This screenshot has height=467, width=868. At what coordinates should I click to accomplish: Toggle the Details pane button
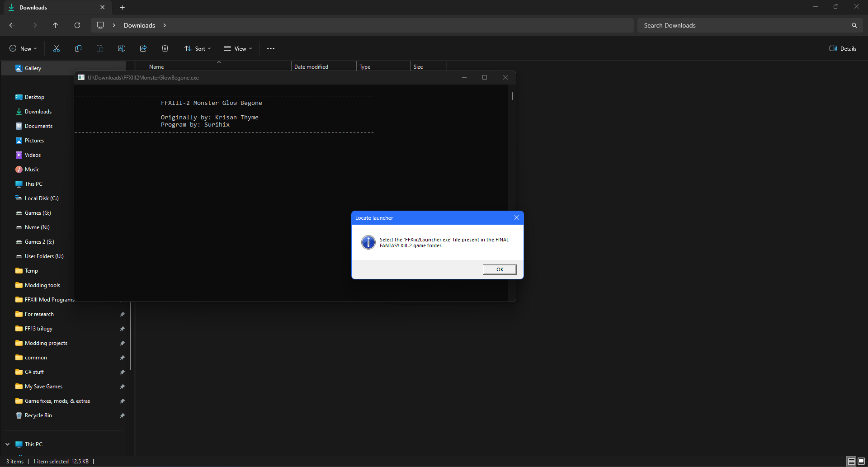coord(843,48)
